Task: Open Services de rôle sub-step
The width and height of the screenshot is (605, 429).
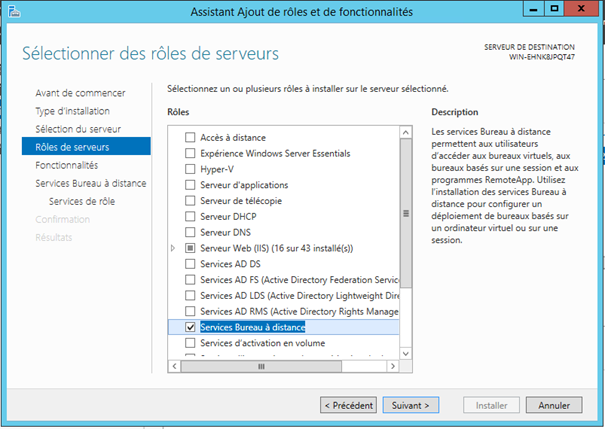Action: click(x=82, y=201)
